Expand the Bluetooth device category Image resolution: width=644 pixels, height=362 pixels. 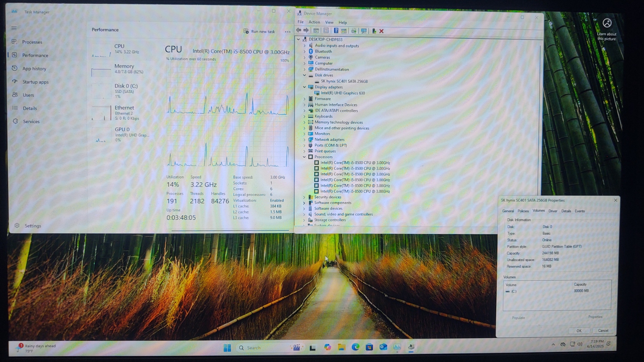[x=304, y=51]
